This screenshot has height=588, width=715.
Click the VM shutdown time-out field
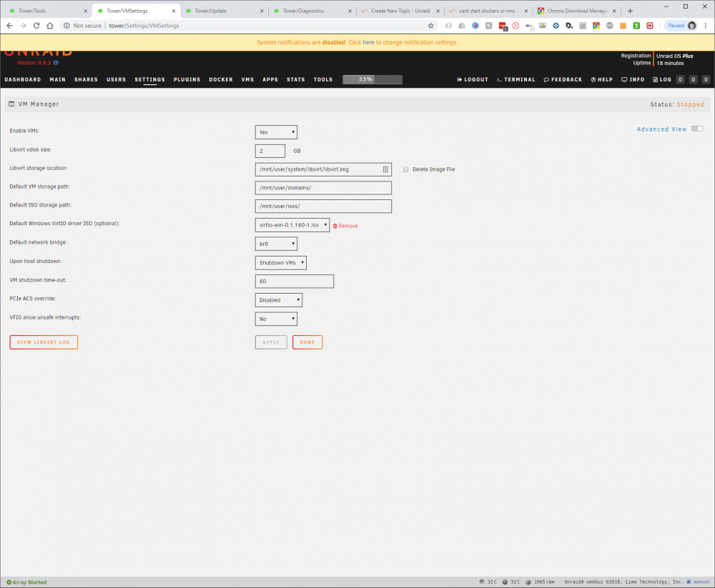click(x=294, y=281)
